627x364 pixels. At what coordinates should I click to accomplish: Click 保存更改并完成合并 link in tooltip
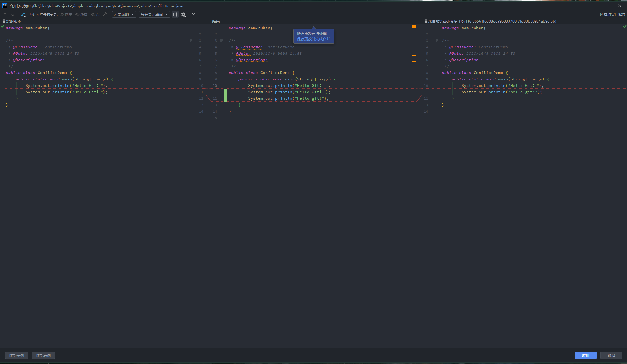tap(313, 39)
